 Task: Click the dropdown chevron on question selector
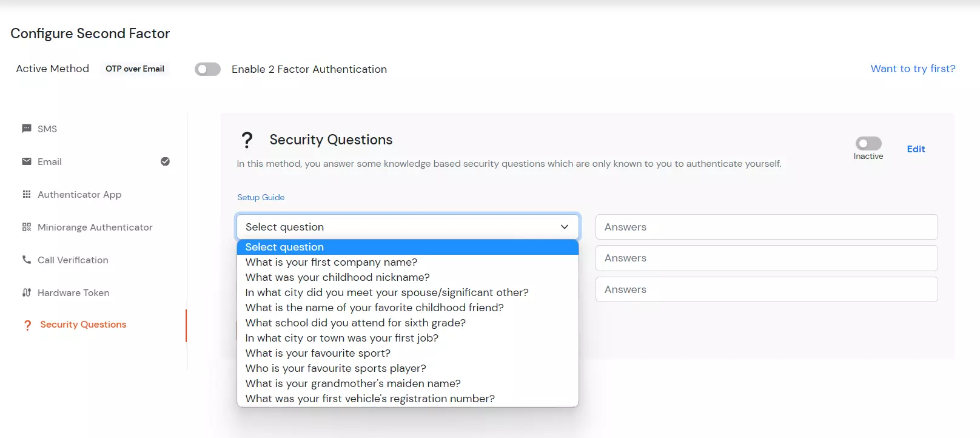tap(564, 227)
